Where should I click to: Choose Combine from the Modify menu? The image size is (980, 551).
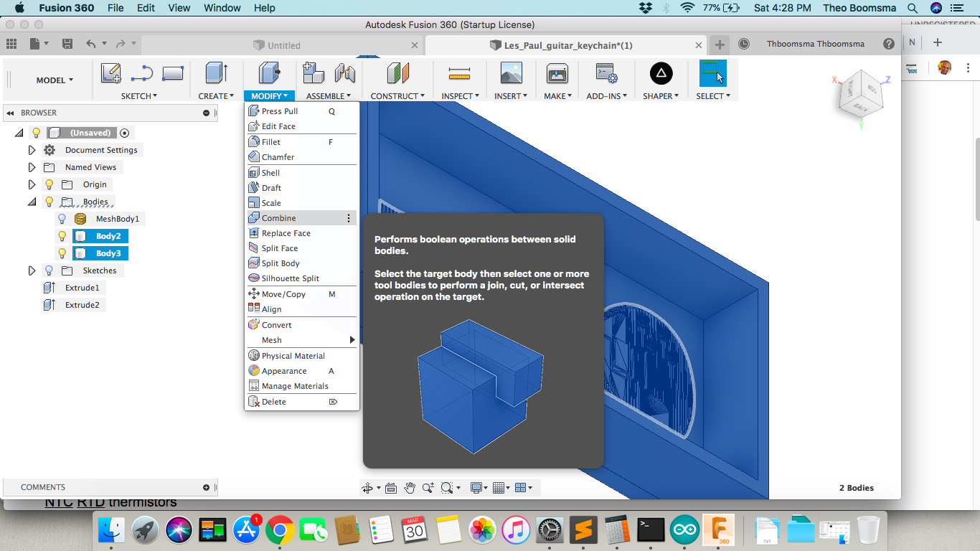(301, 218)
